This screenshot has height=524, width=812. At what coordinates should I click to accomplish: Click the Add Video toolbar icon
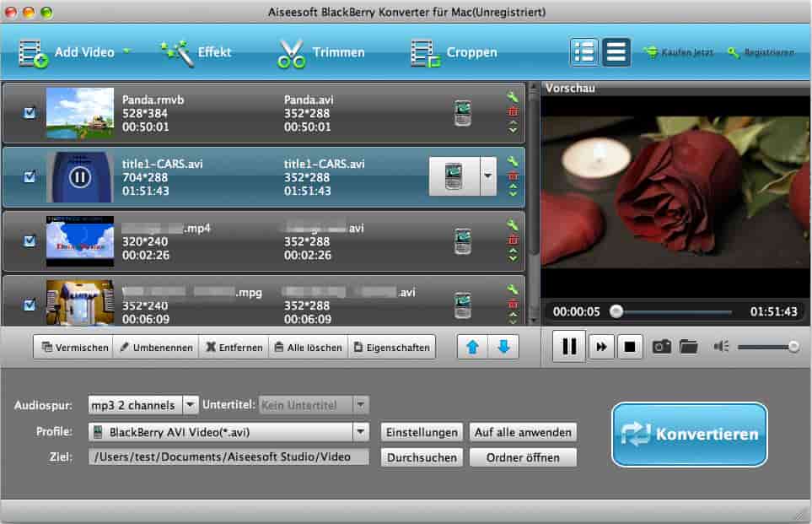[34, 53]
